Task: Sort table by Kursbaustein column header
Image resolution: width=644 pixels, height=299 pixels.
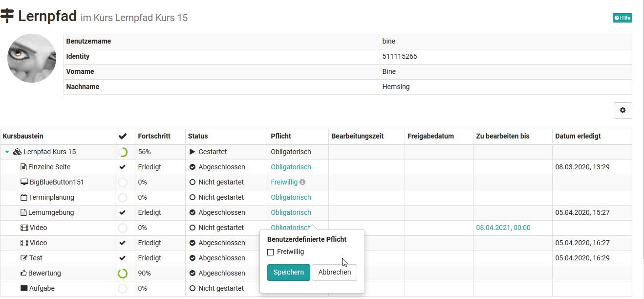Action: (x=23, y=137)
